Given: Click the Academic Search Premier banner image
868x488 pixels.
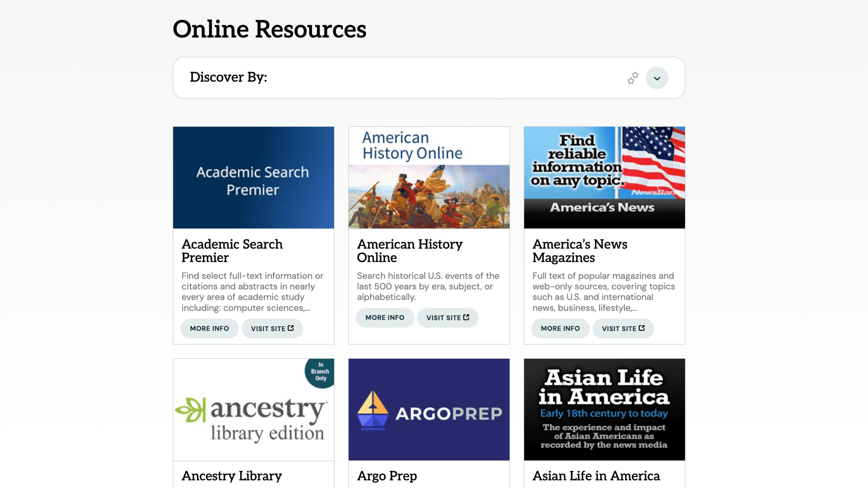Looking at the screenshot, I should (253, 178).
